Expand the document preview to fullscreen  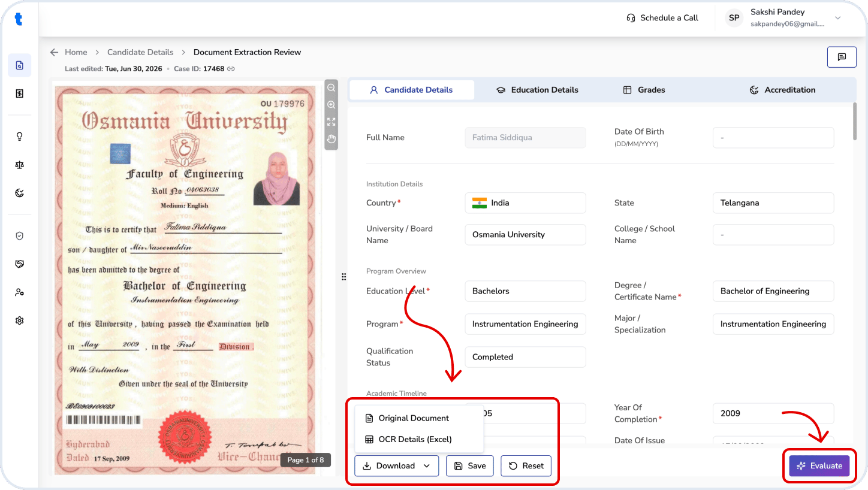pyautogui.click(x=331, y=122)
